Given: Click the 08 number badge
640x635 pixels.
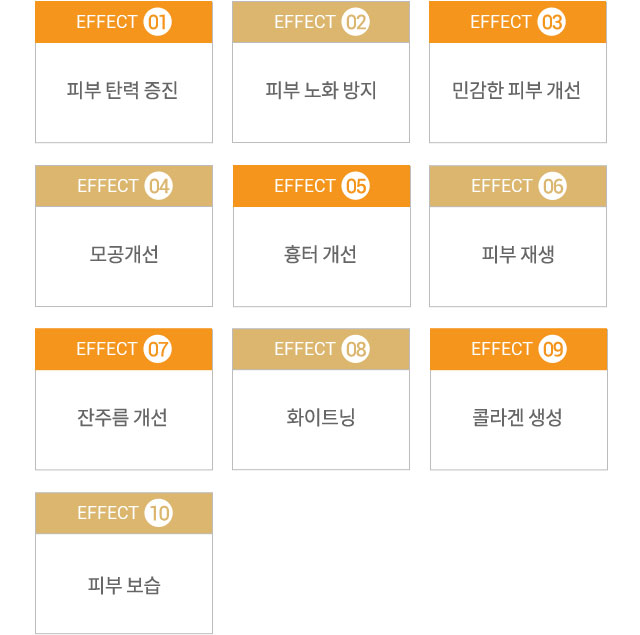Looking at the screenshot, I should click(x=356, y=349).
